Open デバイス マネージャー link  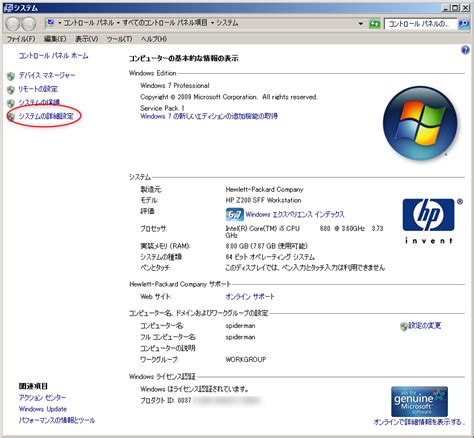(47, 75)
